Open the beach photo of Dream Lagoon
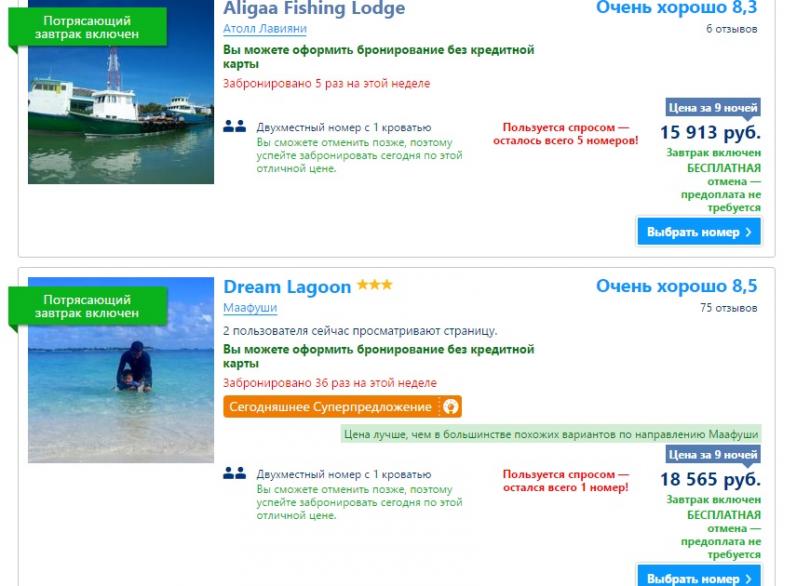The height and width of the screenshot is (586, 810). tap(121, 370)
